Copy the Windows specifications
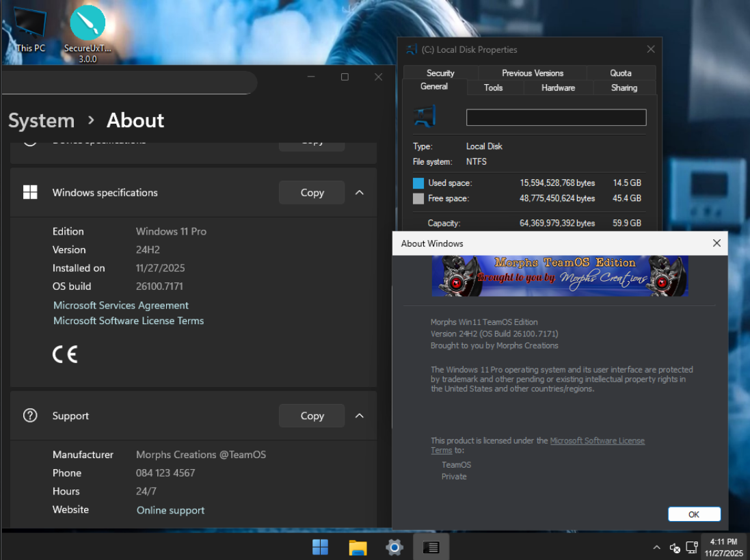The width and height of the screenshot is (750, 560). point(312,193)
